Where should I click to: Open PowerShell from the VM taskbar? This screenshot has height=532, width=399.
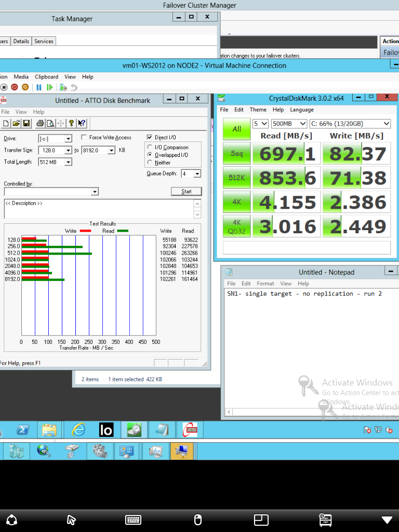coord(22,430)
